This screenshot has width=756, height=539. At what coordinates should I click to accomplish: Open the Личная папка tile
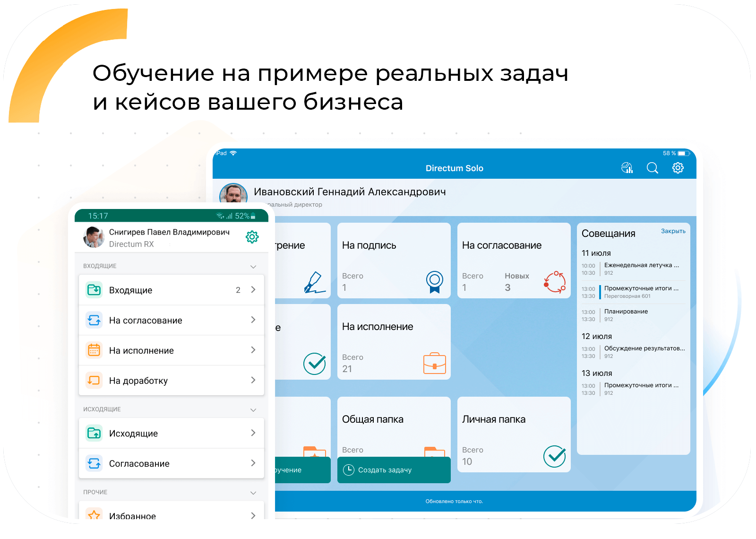514,435
